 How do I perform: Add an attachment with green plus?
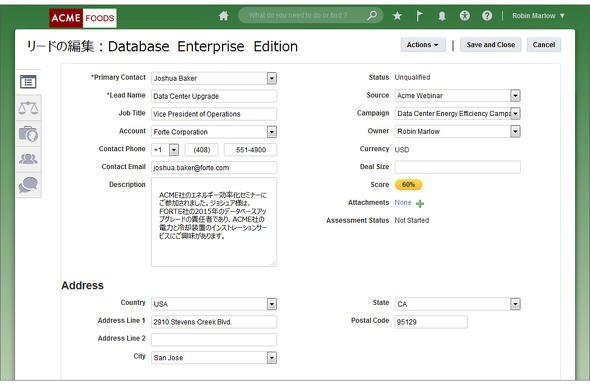pos(420,204)
